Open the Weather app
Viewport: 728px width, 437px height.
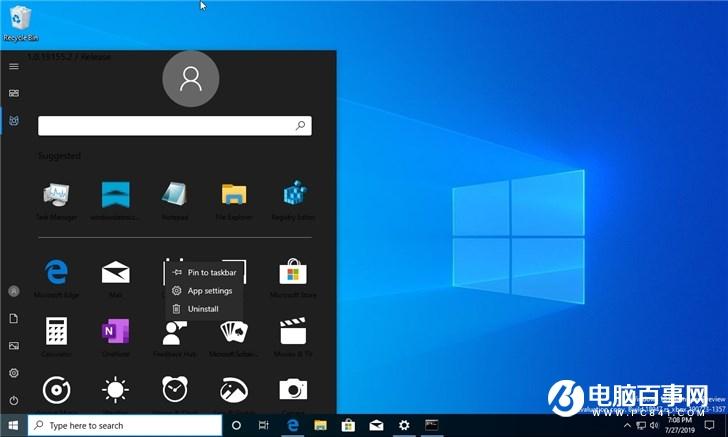click(x=116, y=391)
